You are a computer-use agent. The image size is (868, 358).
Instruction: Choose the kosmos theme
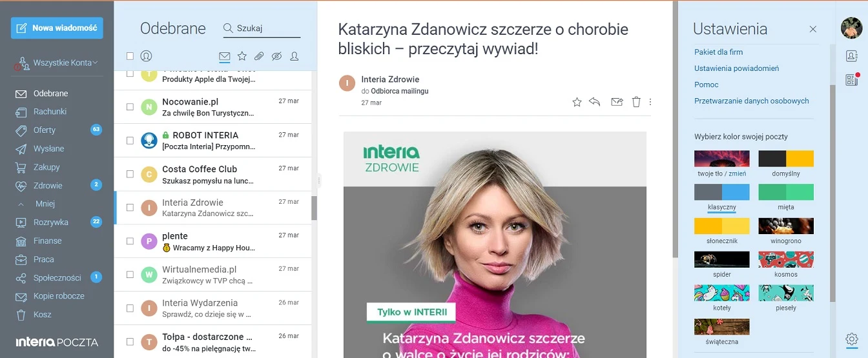click(x=786, y=259)
